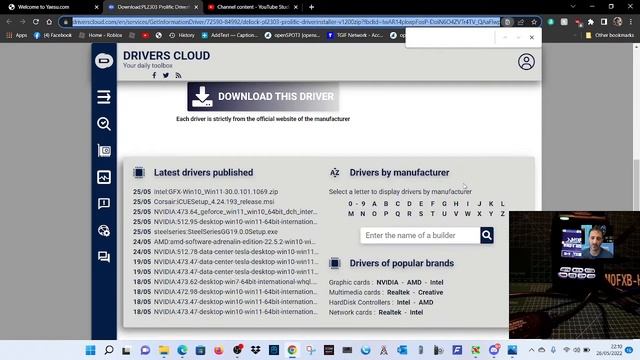640x360 pixels.
Task: Open Windows Start menu
Action: (91, 350)
